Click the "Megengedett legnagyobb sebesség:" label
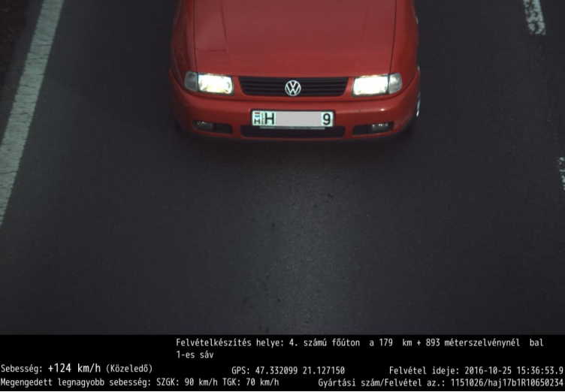Viewport: 565px width, 392px height. pos(76,382)
